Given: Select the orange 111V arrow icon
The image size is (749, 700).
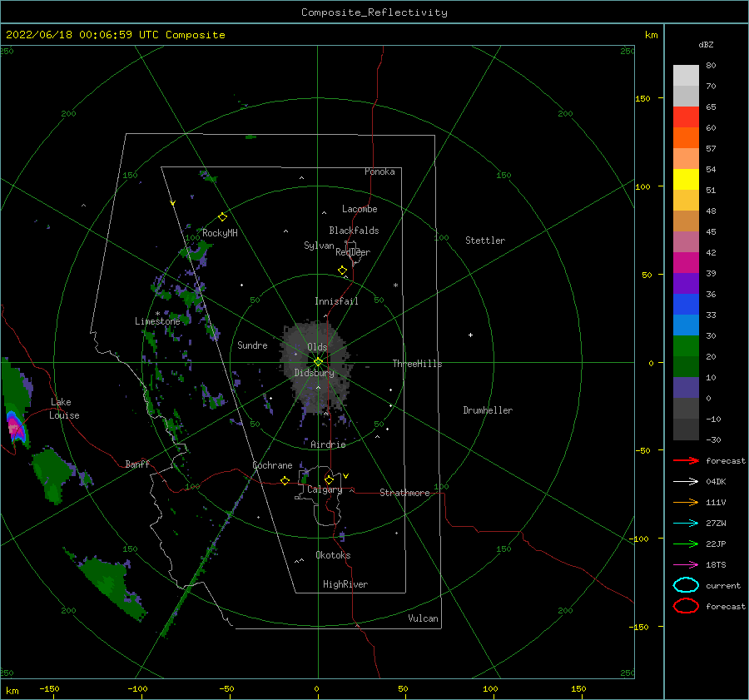Looking at the screenshot, I should coord(686,502).
